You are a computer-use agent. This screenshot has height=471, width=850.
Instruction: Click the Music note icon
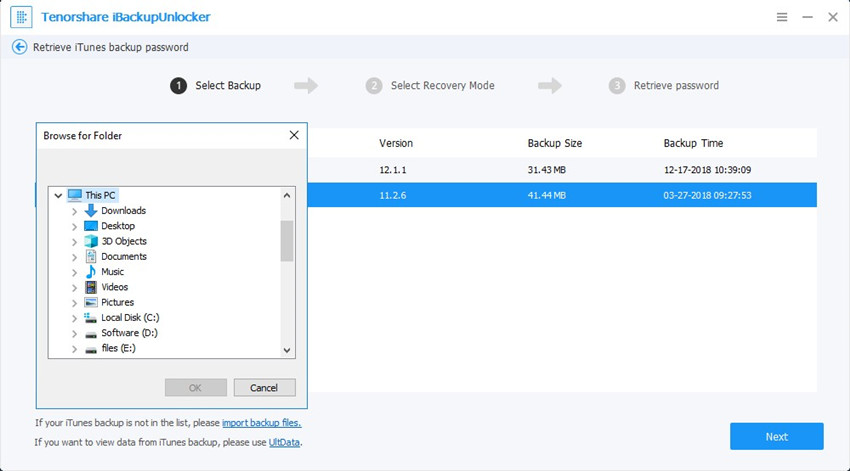click(x=91, y=272)
